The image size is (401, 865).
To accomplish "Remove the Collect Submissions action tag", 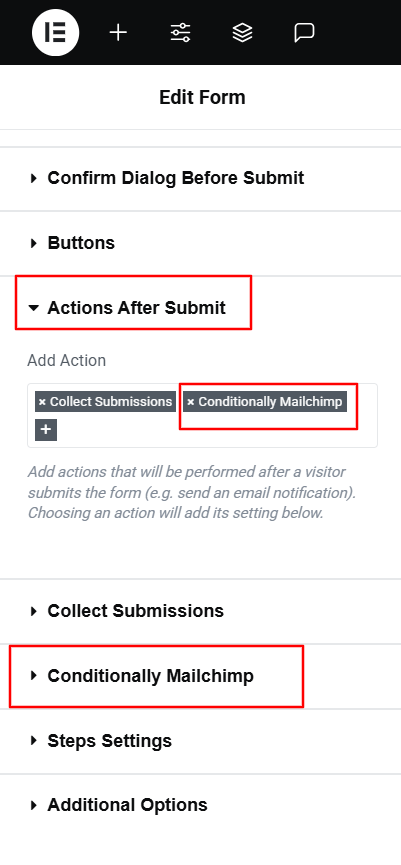I will tap(42, 402).
